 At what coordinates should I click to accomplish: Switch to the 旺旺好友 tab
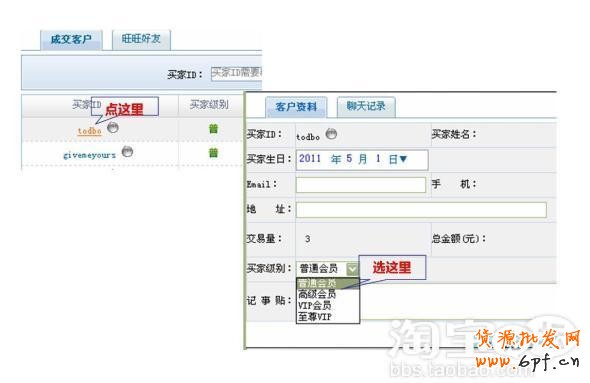141,39
